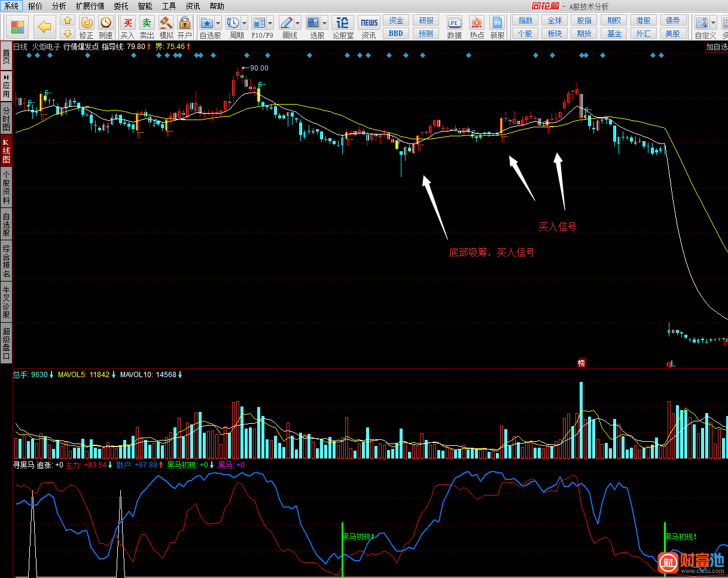Click the F10/F9 document icon
The image size is (728, 578).
tap(258, 22)
